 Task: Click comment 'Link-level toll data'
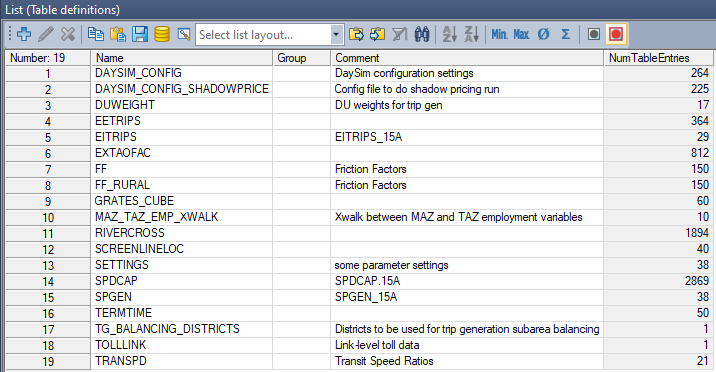377,345
